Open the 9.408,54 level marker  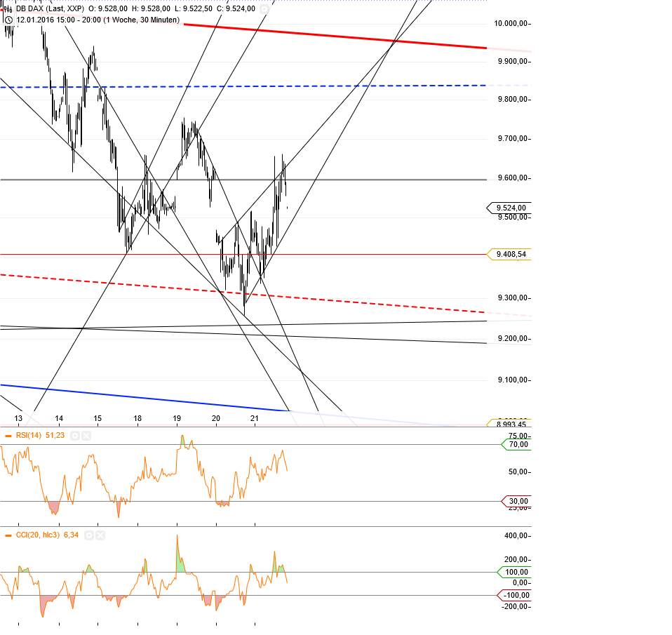point(510,254)
